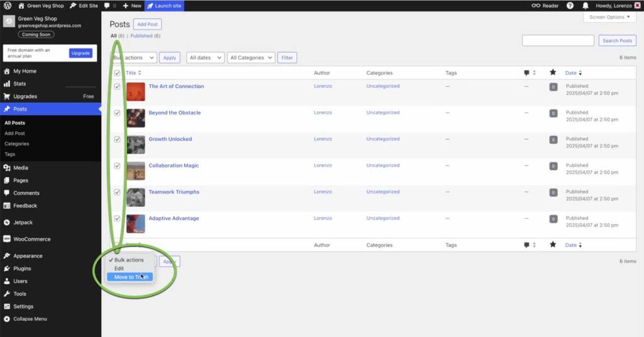Select the Edit option in bulk menu
Viewport: 644px width, 337px height.
pos(119,268)
